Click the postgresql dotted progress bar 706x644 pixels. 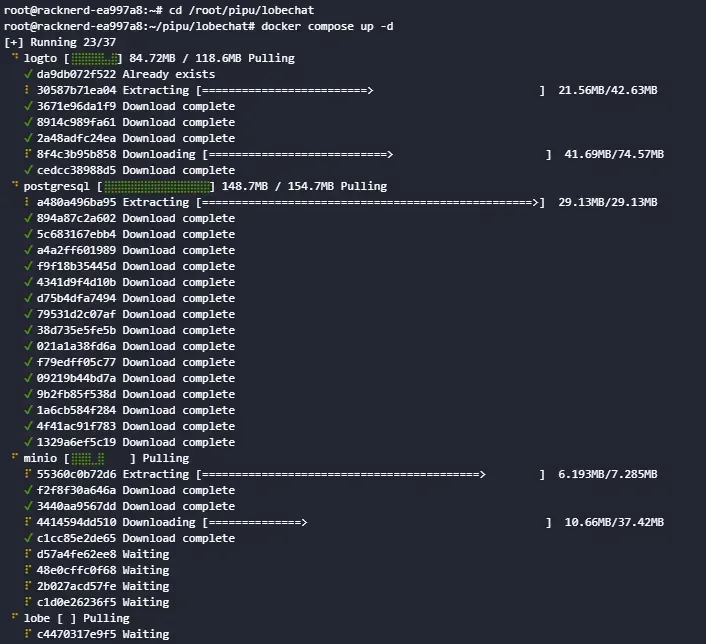[x=157, y=186]
